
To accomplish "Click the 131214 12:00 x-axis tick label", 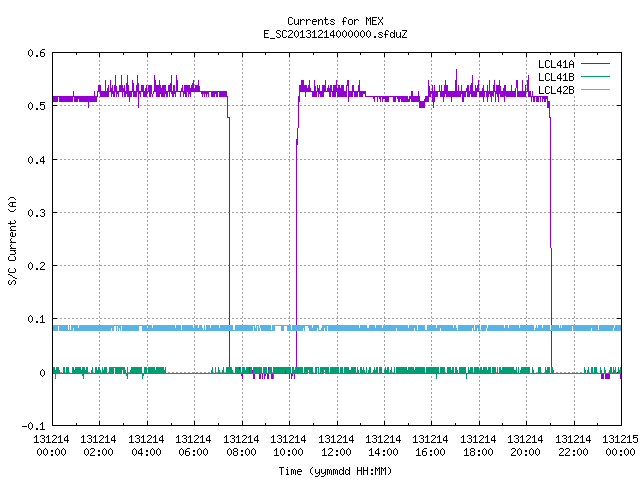I will click(336, 446).
